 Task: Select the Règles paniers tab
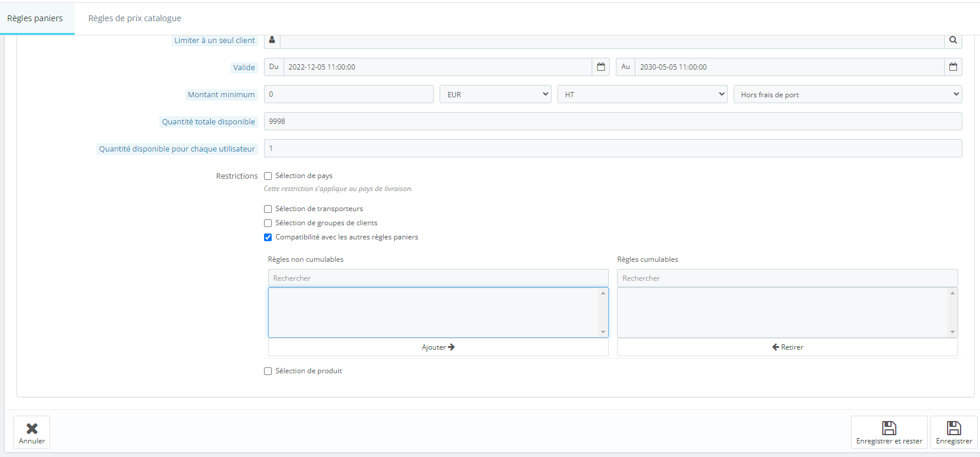[x=35, y=18]
